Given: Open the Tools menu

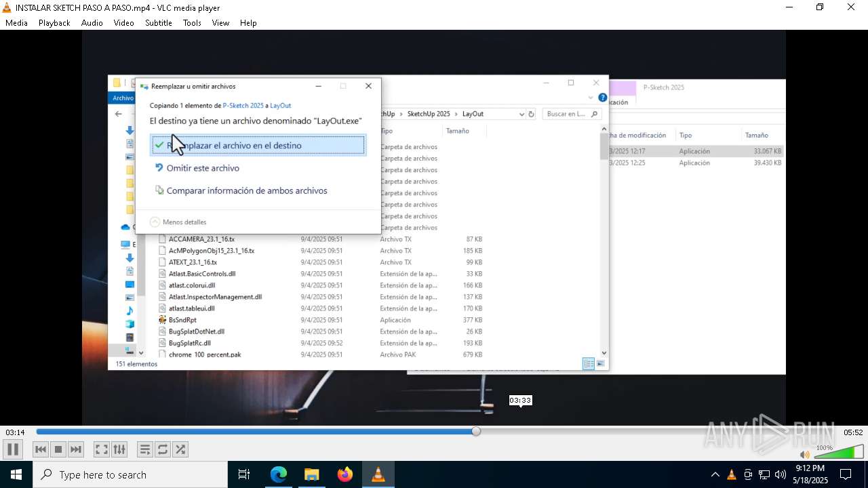Looking at the screenshot, I should pyautogui.click(x=192, y=22).
